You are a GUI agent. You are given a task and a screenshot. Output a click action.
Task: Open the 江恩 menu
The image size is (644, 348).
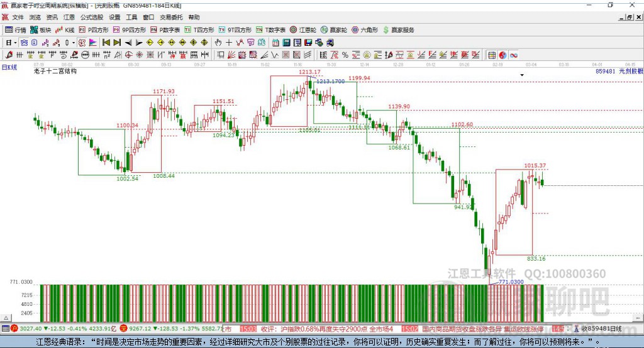pyautogui.click(x=69, y=17)
